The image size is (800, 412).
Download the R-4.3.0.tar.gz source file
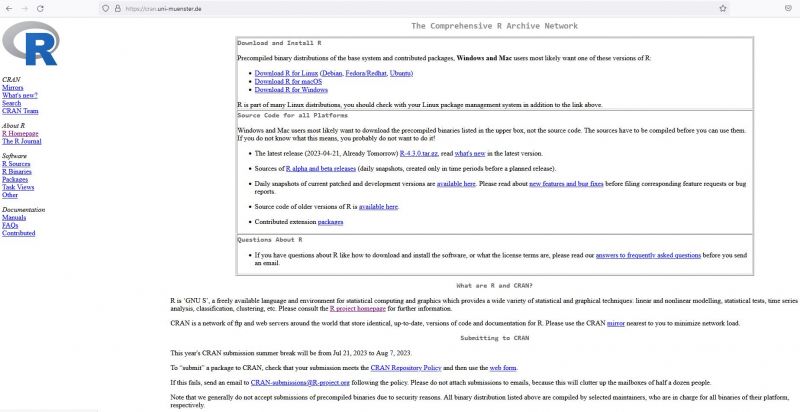(422, 153)
